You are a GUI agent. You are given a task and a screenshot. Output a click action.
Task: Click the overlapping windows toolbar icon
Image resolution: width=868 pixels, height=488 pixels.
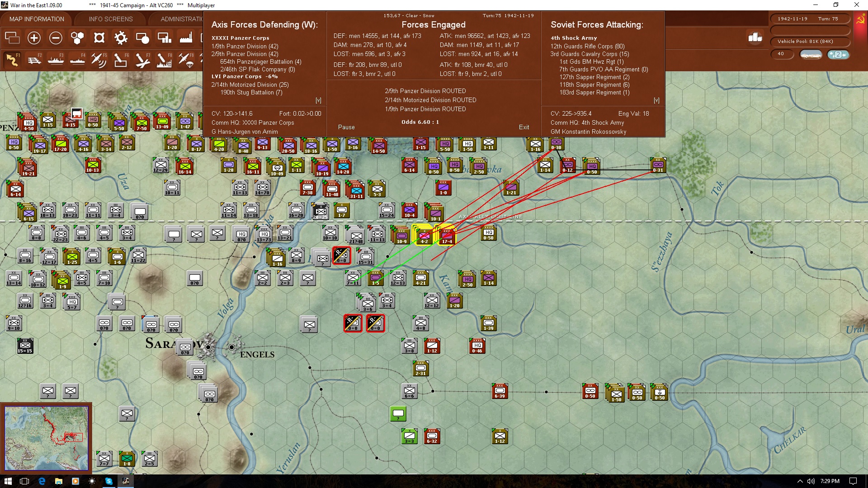[x=12, y=38]
